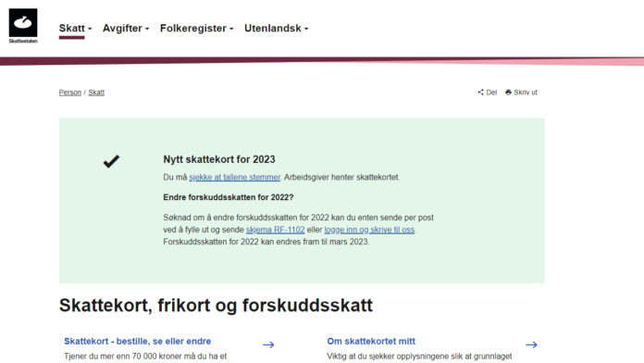The image size is (644, 363).
Task: Click the checkmark icon in the notice box
Action: point(111,161)
